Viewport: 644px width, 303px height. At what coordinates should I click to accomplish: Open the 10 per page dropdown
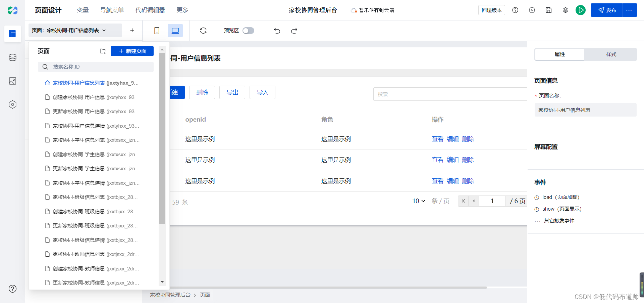[x=419, y=201]
